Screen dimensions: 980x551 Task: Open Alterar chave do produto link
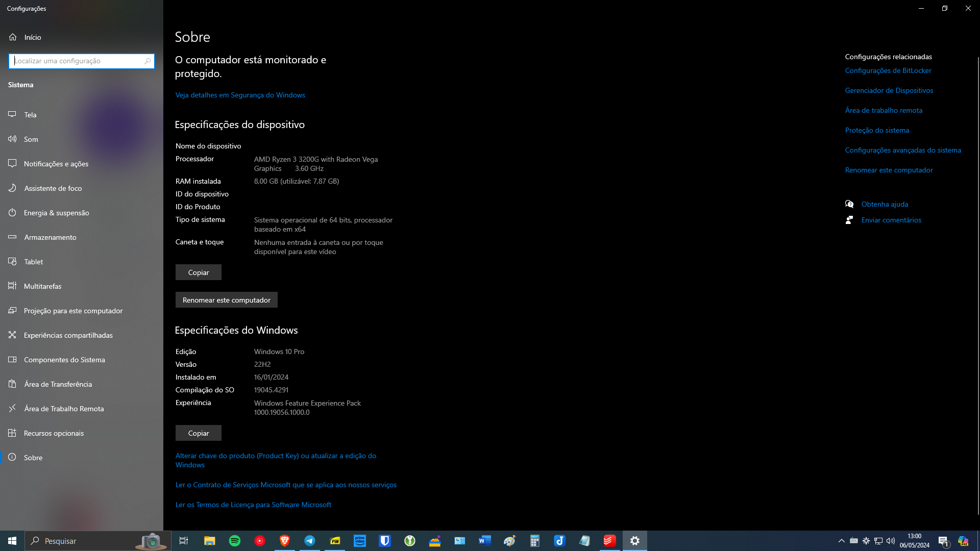click(276, 460)
